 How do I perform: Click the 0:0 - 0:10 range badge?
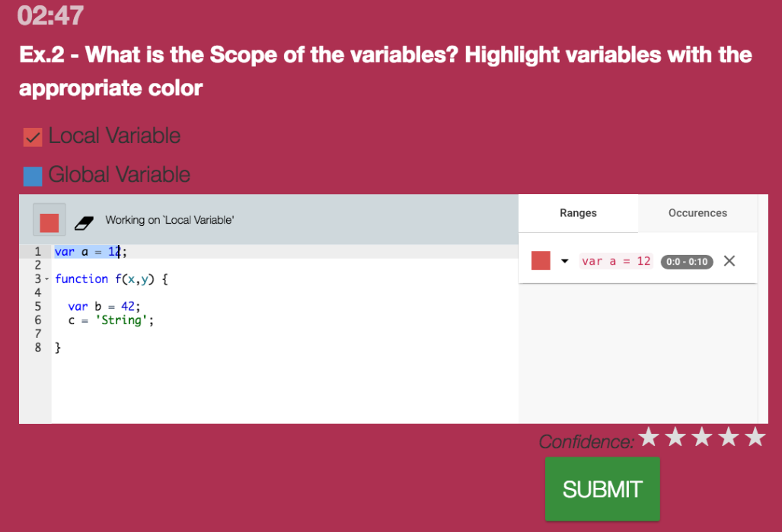[687, 262]
